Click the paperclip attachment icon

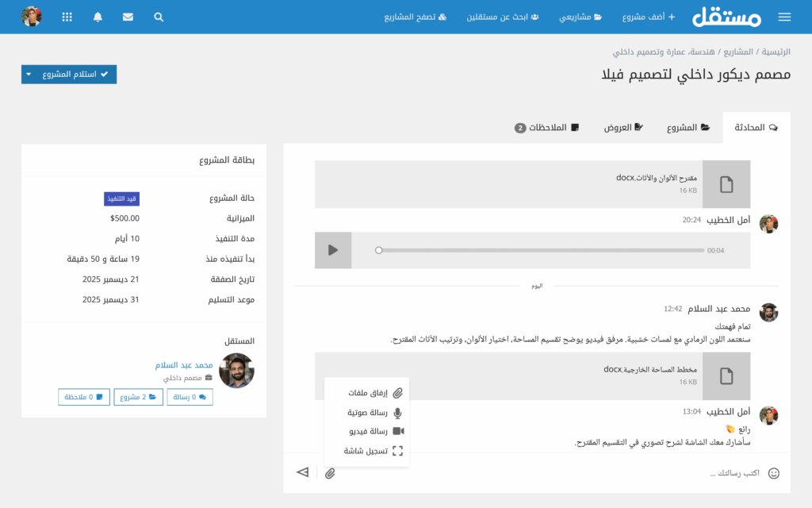point(331,472)
